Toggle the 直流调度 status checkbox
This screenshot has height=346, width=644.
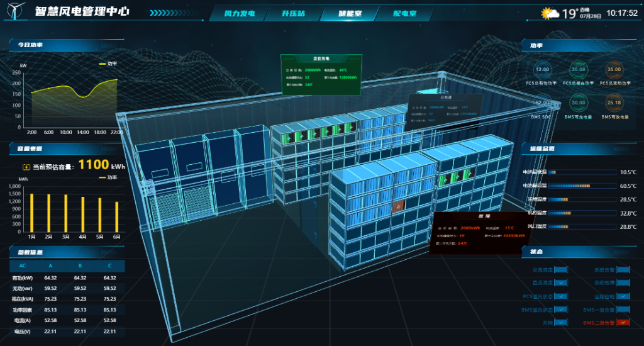pos(561,283)
